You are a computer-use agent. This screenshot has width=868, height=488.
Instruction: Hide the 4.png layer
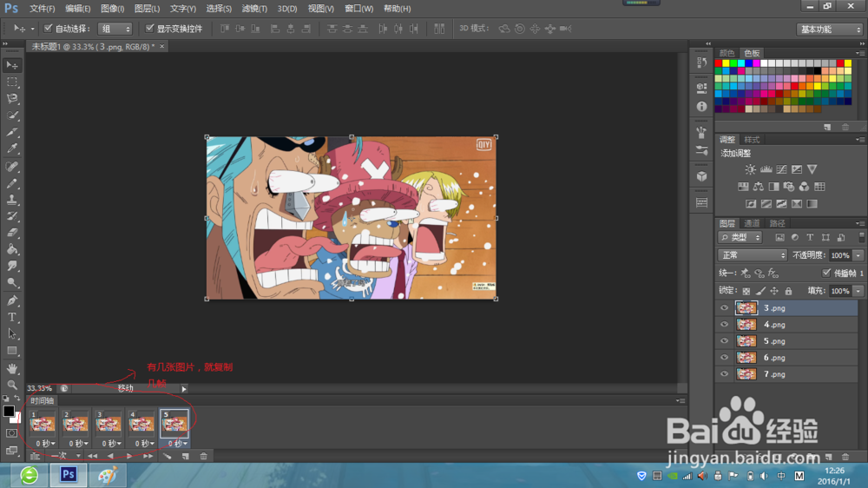tap(724, 325)
